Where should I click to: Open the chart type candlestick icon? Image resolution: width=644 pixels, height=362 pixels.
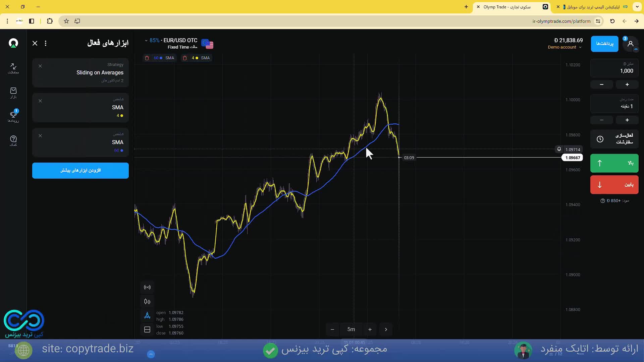coord(147,301)
